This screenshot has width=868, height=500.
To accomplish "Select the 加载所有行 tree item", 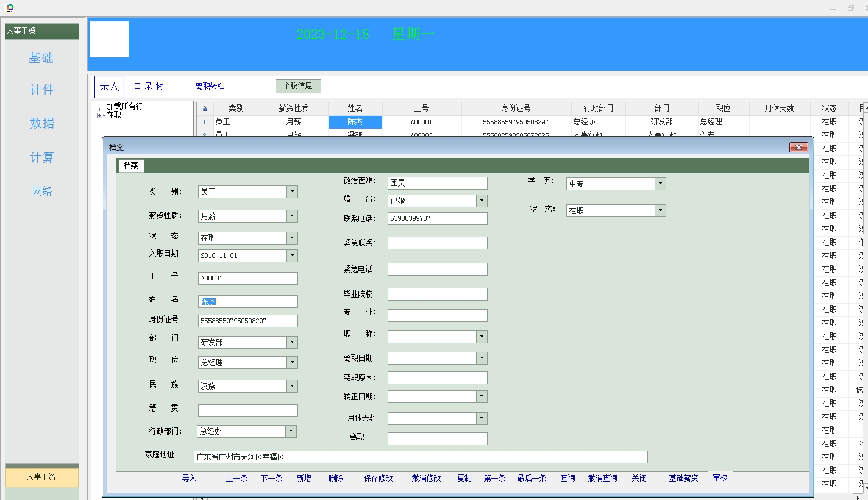I will click(124, 106).
